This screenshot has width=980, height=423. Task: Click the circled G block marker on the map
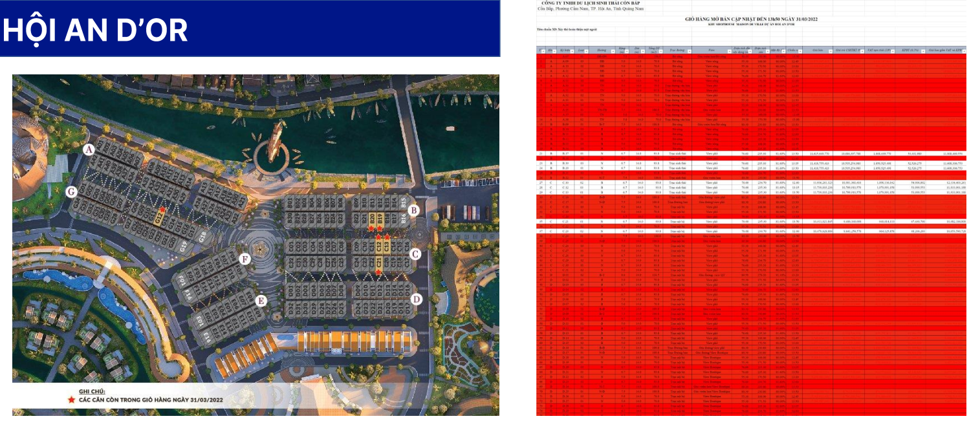[71, 191]
